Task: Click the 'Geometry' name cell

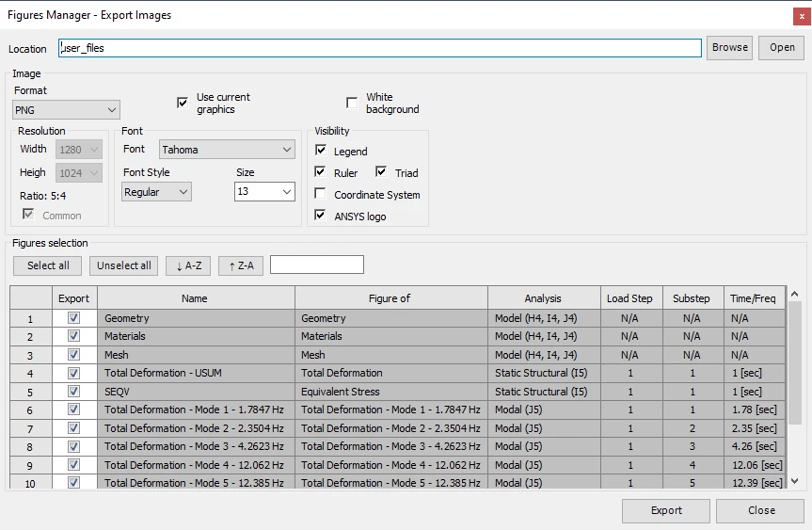Action: point(196,318)
